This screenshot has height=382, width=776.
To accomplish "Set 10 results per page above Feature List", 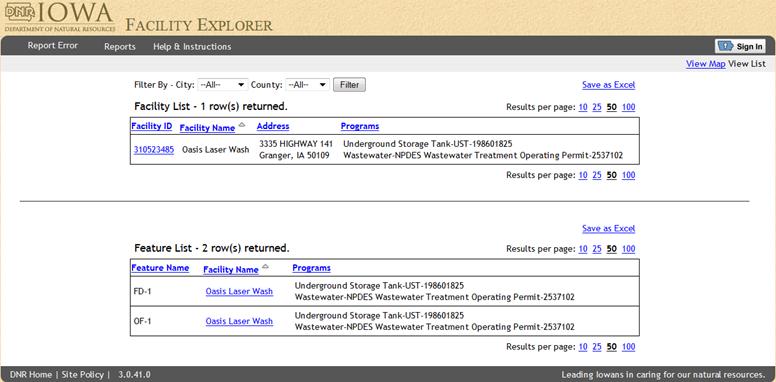I will point(583,249).
